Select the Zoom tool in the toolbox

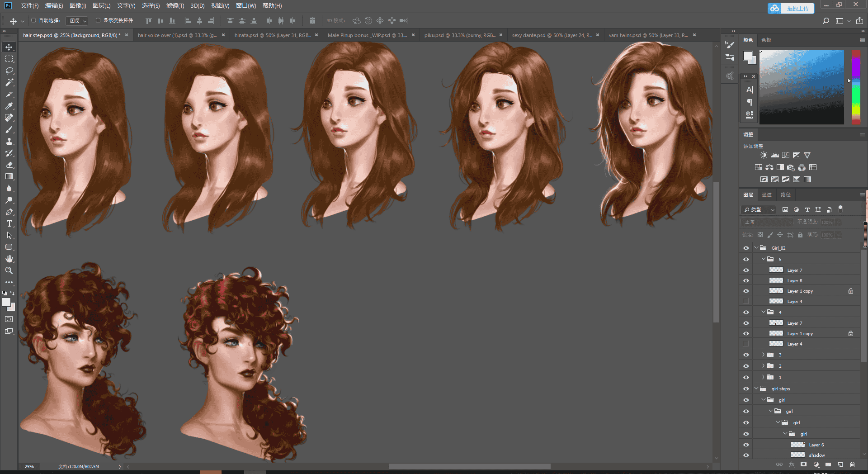(x=9, y=270)
